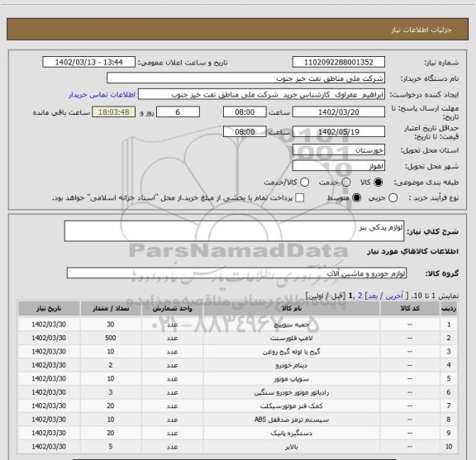Click the تعداد / مقدار column header

[x=111, y=309]
